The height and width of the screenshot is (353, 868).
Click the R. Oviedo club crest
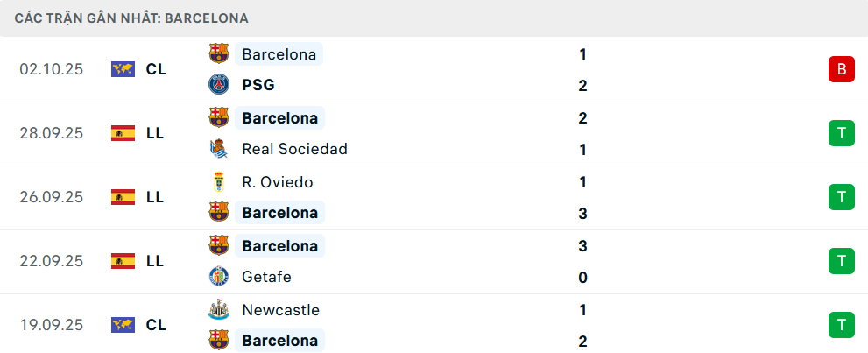(218, 182)
